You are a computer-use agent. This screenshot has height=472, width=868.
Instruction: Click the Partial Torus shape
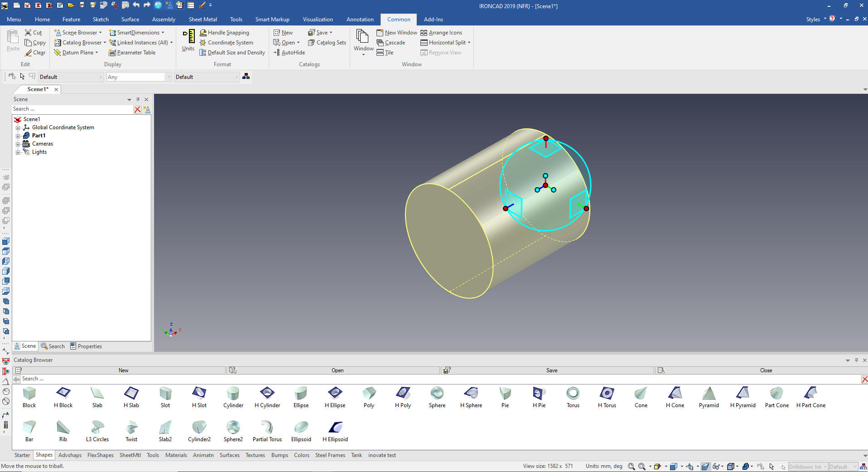click(267, 427)
